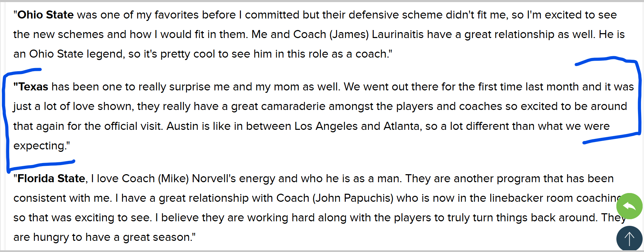
Task: Click the word "Atlanta" in Texas paragraph
Action: 401,126
